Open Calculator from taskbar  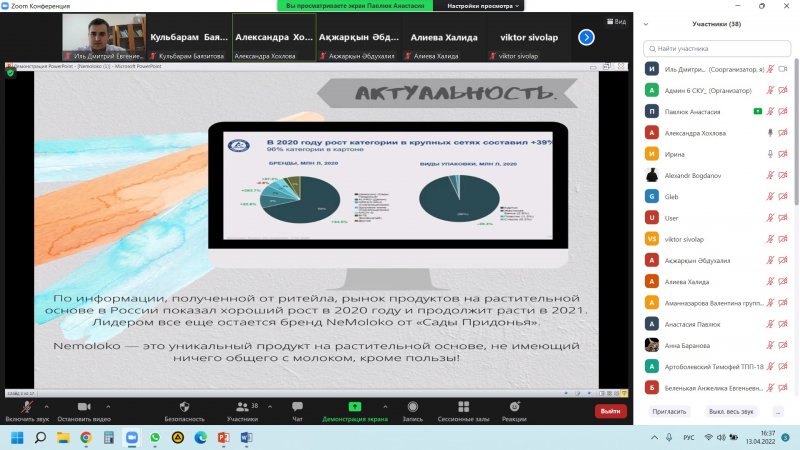[109, 438]
